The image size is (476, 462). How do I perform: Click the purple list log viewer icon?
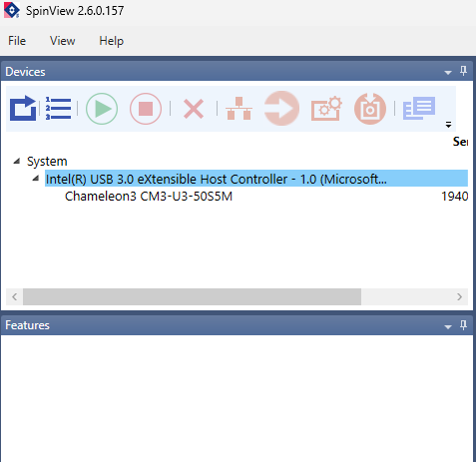[x=419, y=108]
